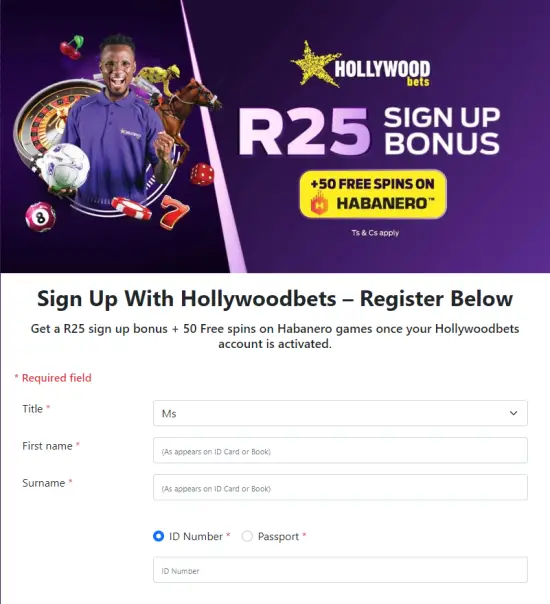Click the cherries icon in banner
Screen dimensions: 550x604
coord(72,47)
